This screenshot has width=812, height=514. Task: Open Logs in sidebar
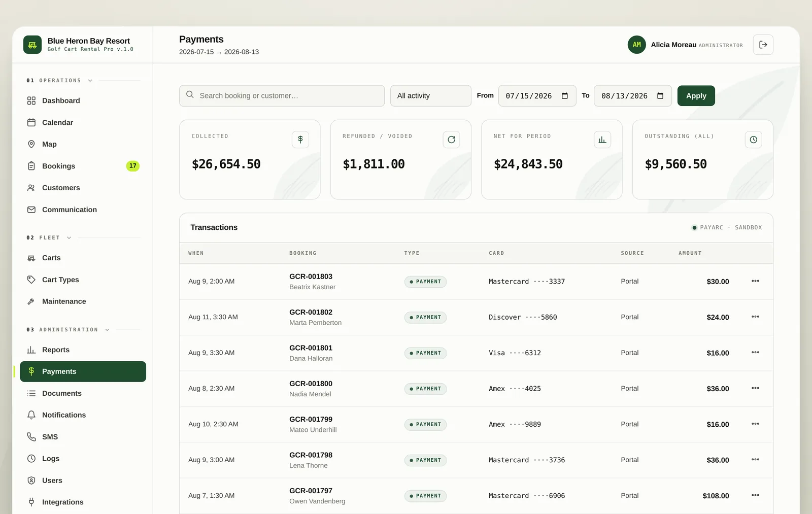pos(83,459)
